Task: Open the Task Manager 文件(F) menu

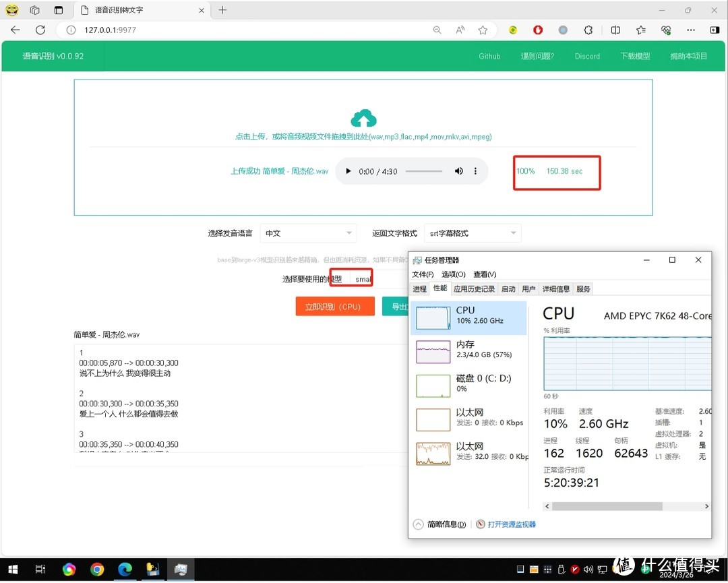Action: click(423, 274)
